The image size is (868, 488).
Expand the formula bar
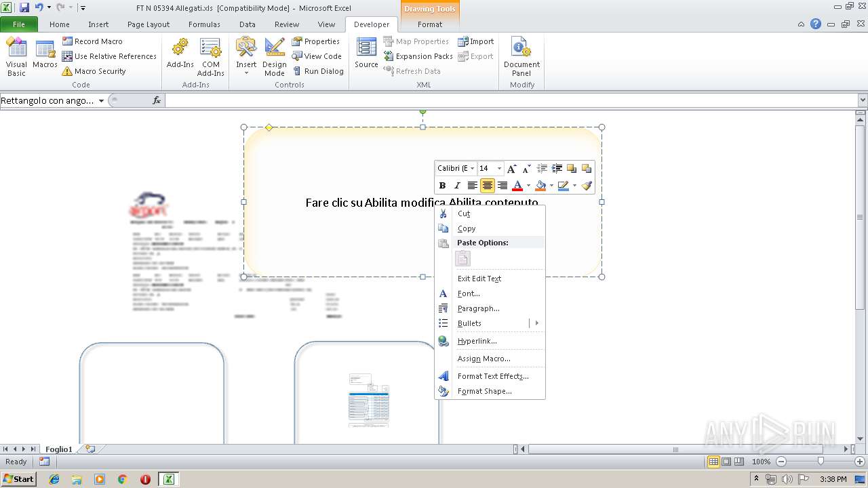863,100
